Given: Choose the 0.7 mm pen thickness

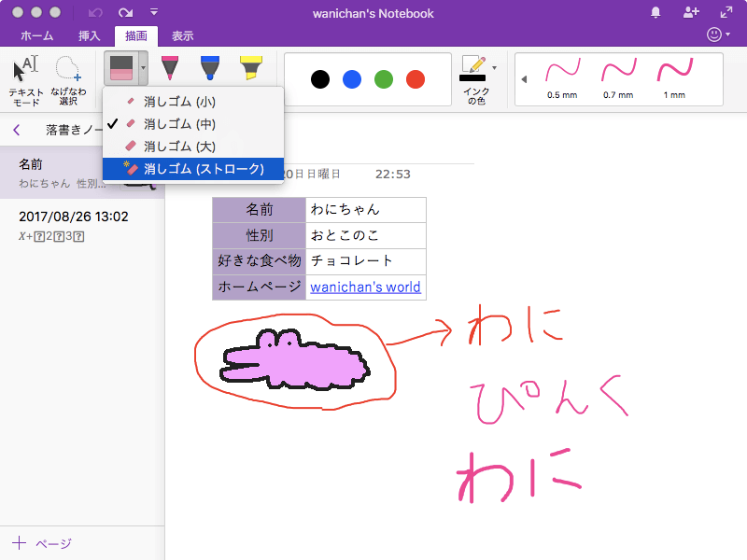Looking at the screenshot, I should coord(618,79).
